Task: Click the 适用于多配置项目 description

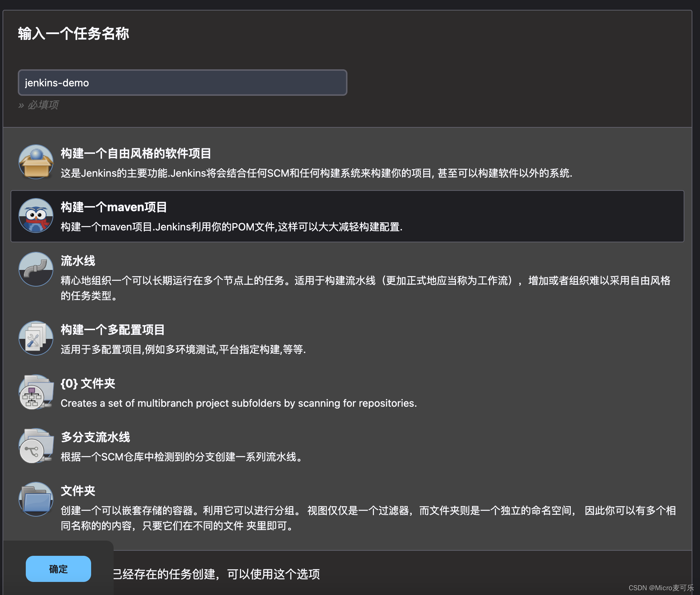Action: coord(183,350)
